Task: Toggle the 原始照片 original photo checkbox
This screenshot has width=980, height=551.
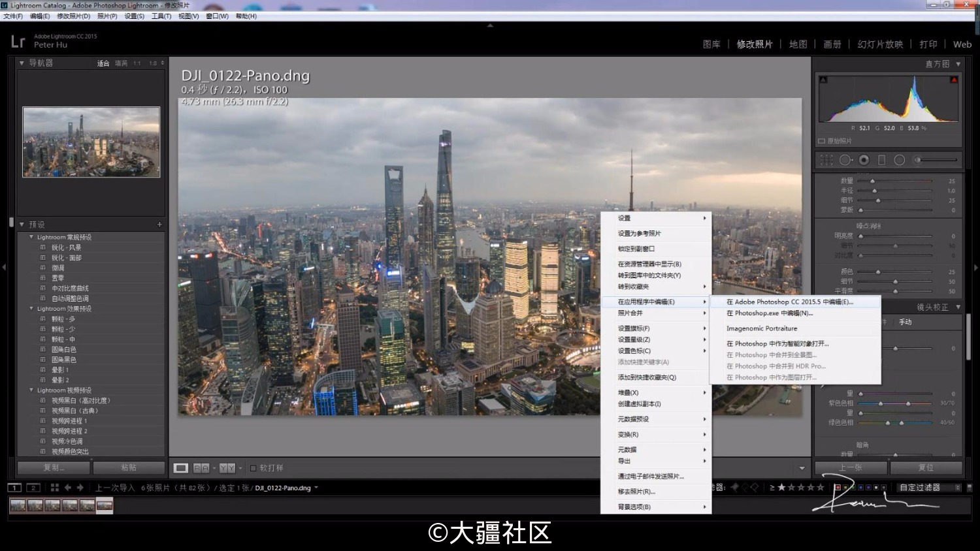Action: [x=822, y=141]
